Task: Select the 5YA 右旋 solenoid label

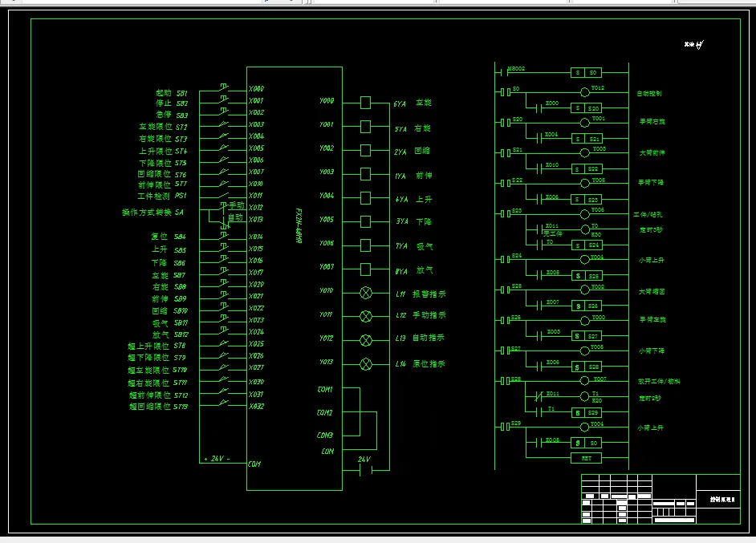Action: pos(413,128)
